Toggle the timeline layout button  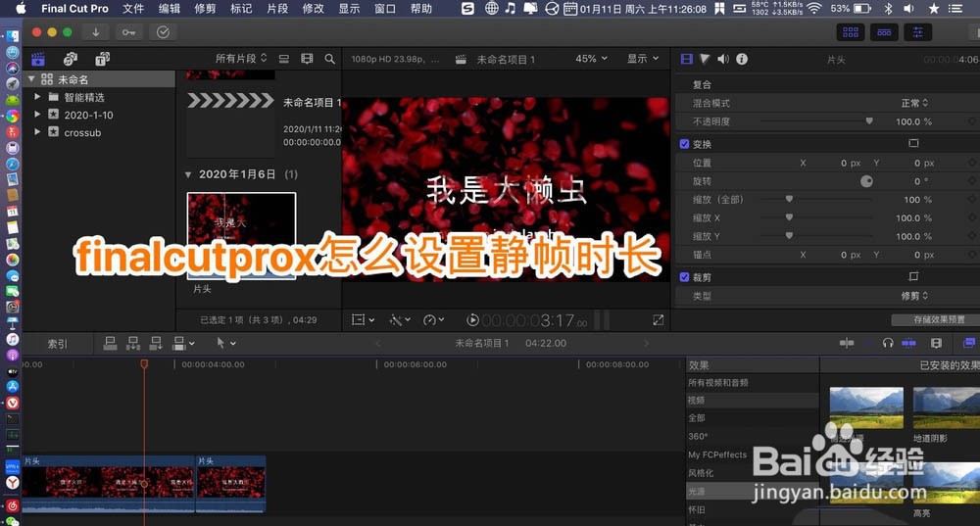coord(884,32)
